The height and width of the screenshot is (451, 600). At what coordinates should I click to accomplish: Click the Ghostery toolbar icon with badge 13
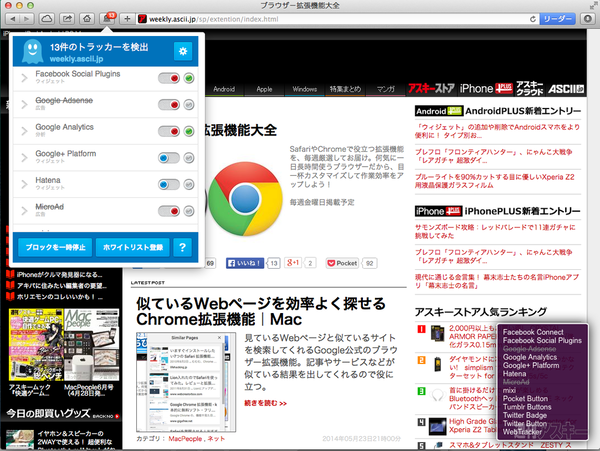108,18
